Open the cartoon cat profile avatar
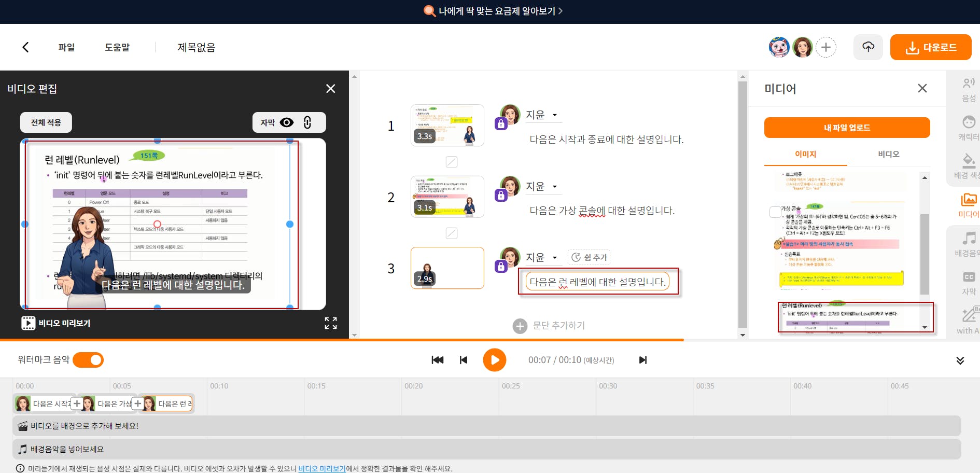Viewport: 980px width, 473px height. [779, 47]
